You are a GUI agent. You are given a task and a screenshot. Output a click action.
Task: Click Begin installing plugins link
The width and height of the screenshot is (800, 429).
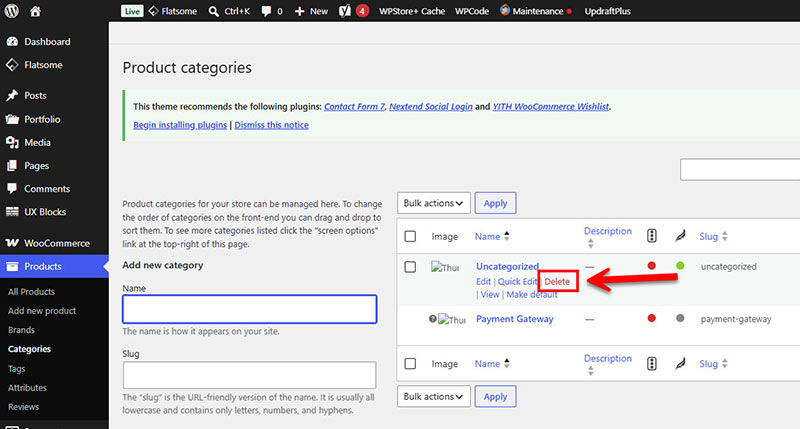180,125
